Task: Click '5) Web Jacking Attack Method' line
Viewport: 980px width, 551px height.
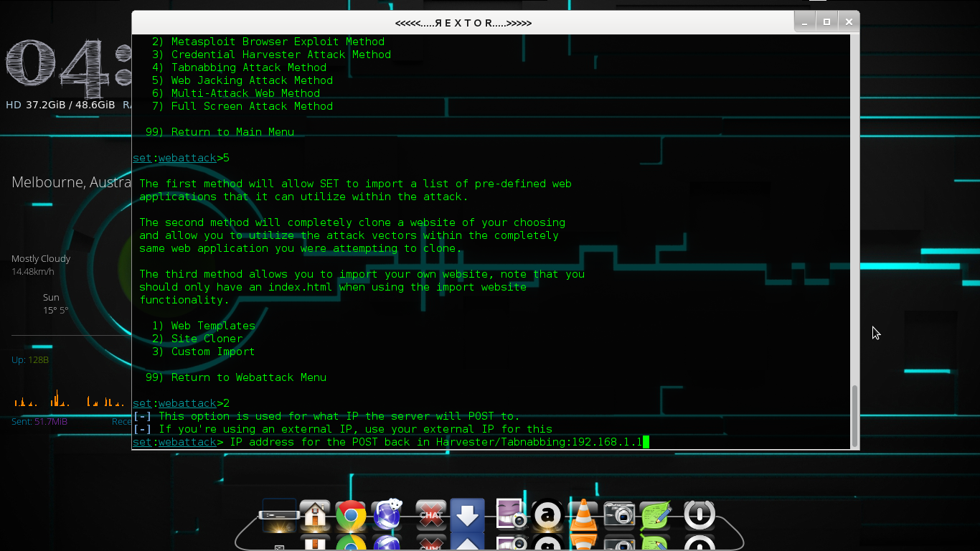Action: click(x=242, y=80)
